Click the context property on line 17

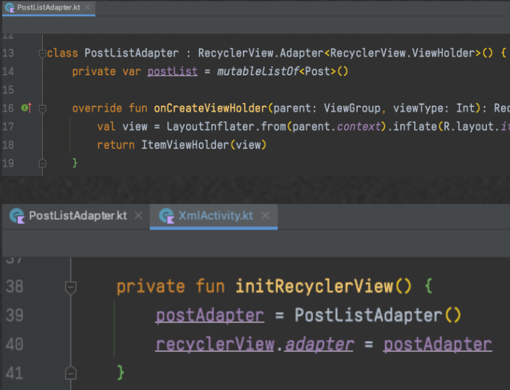[x=358, y=126]
